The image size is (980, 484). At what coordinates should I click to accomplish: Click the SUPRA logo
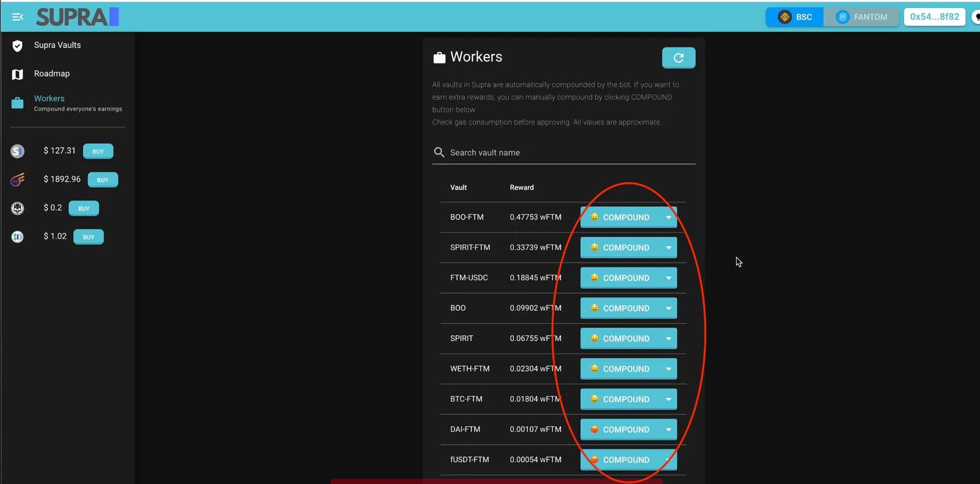[77, 17]
